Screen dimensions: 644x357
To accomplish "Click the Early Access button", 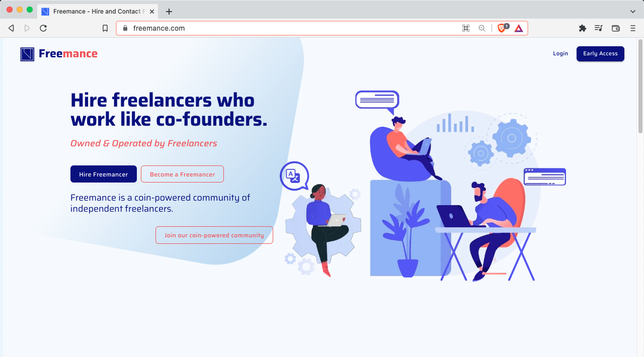I will (600, 53).
